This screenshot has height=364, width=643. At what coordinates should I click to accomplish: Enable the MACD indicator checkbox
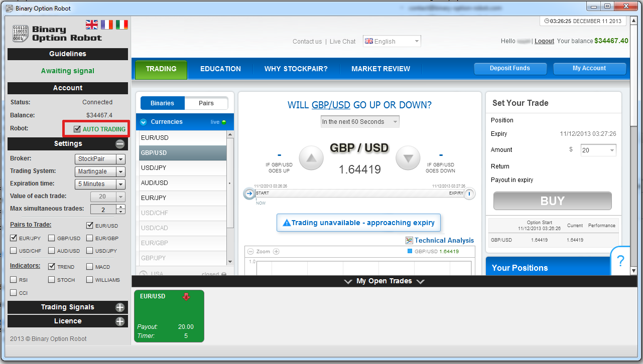90,267
